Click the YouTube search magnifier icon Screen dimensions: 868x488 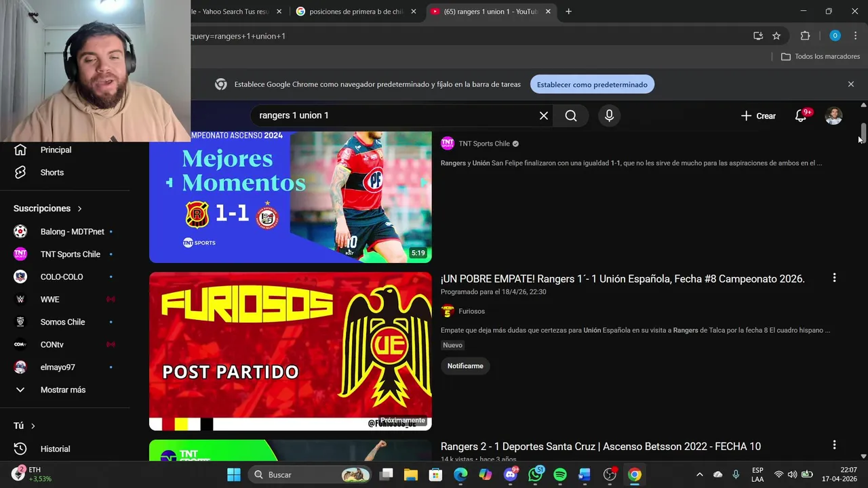tap(571, 116)
